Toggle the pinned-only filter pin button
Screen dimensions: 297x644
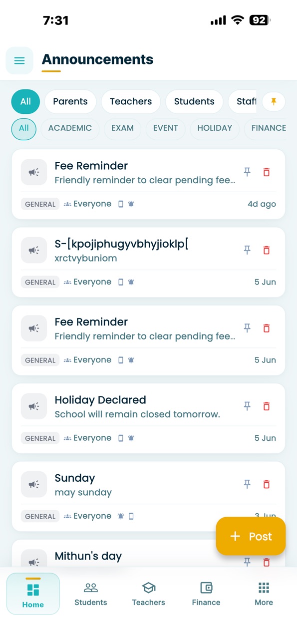point(274,102)
